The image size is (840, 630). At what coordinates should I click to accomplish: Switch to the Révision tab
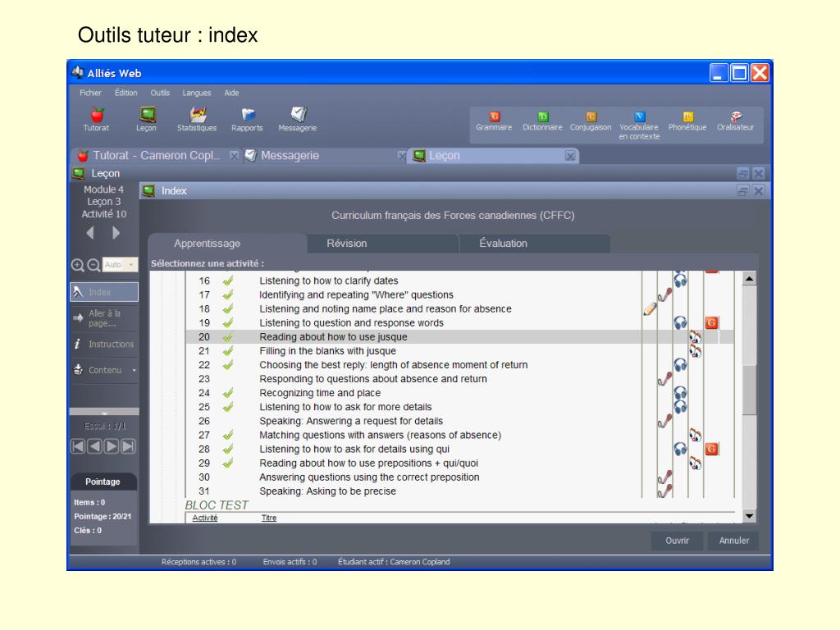tap(382, 243)
